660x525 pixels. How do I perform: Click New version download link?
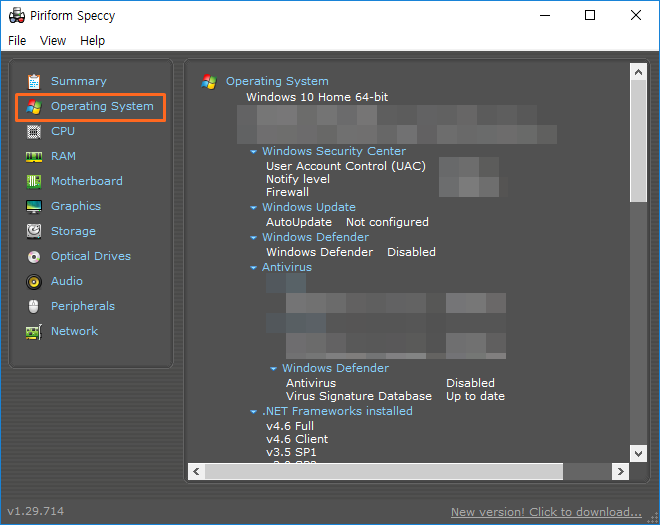546,512
